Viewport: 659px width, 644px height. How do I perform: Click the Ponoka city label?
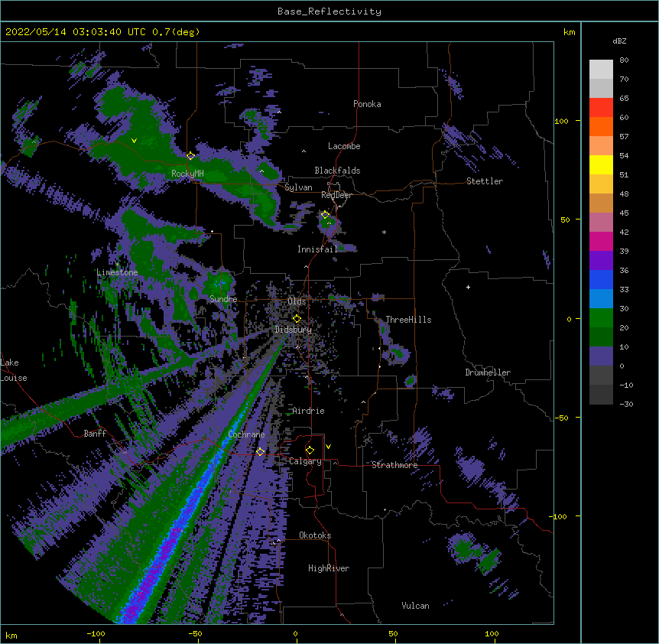coord(367,104)
